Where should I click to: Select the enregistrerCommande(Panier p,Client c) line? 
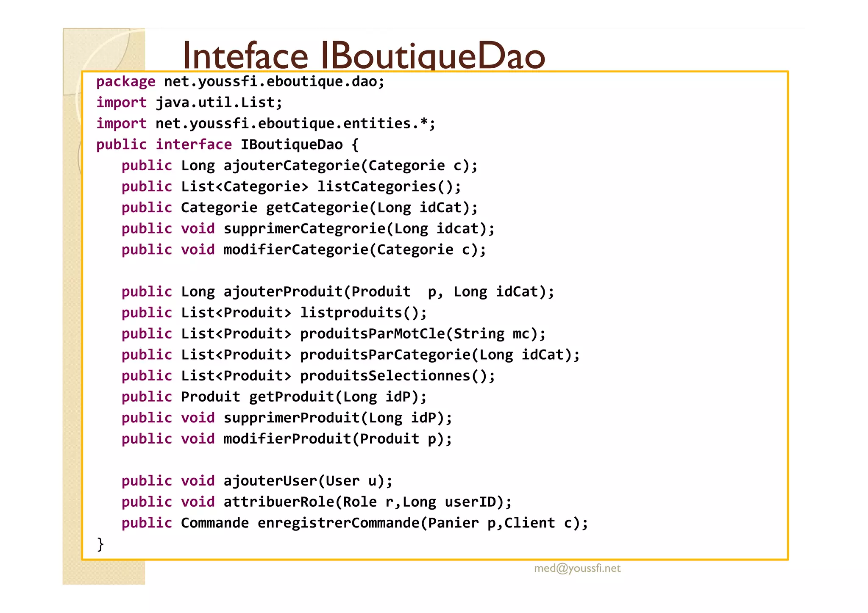355,523
